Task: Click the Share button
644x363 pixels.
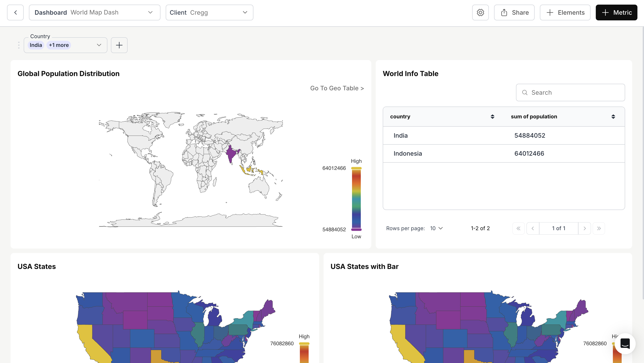Action: pyautogui.click(x=514, y=12)
